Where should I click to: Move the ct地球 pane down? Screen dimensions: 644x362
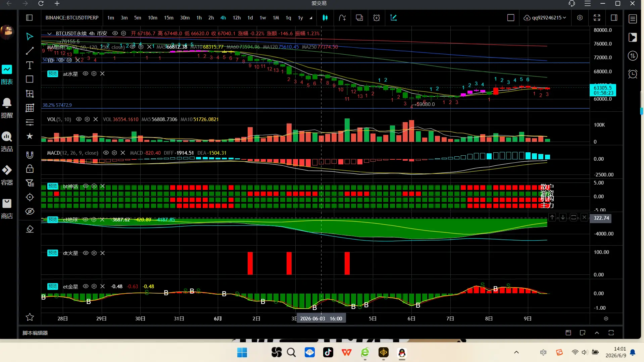click(563, 217)
